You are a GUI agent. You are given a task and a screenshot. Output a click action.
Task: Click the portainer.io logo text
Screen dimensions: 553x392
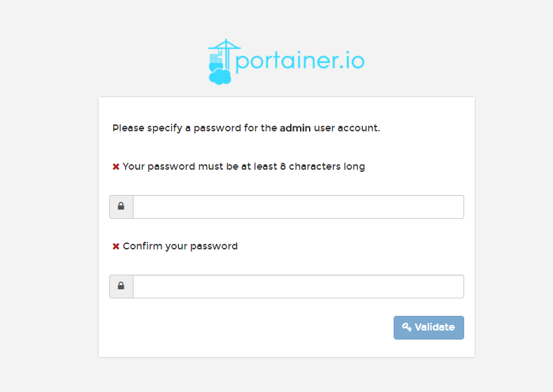(x=299, y=61)
